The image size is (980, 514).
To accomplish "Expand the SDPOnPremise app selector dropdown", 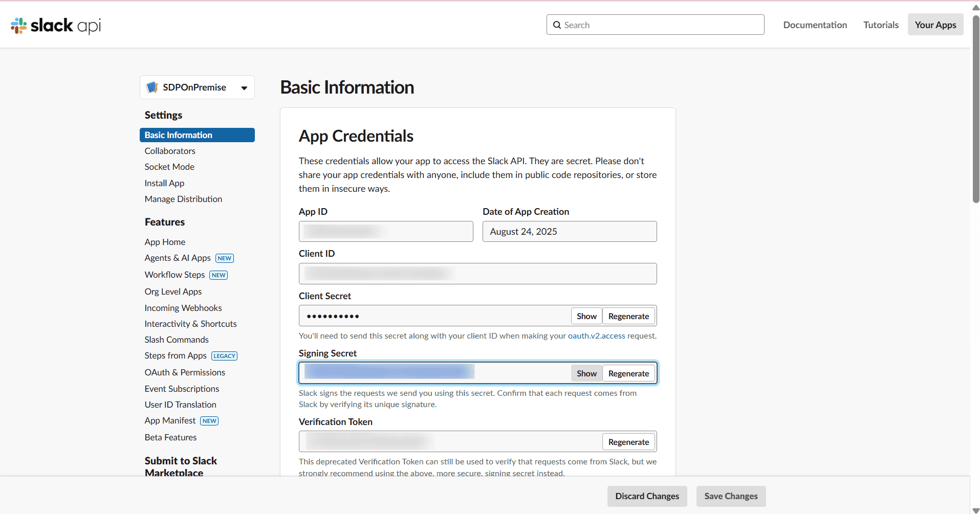I will [244, 88].
